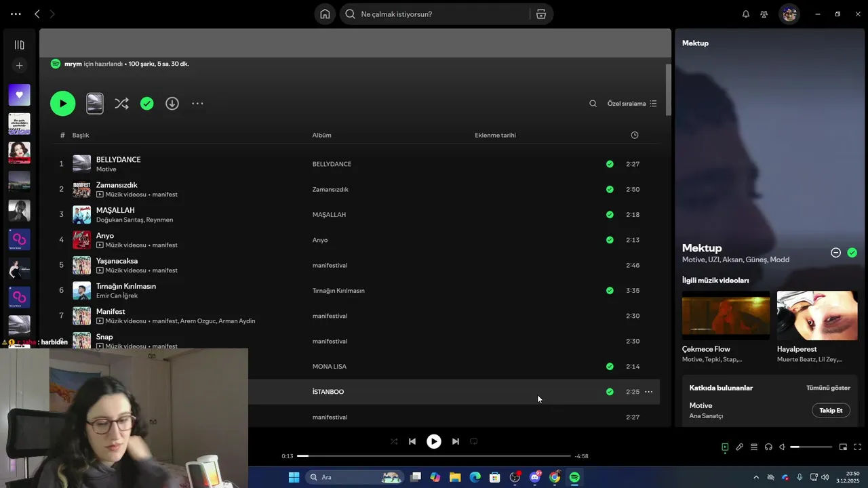
Task: Click the Tümünü göster link
Action: point(828,388)
